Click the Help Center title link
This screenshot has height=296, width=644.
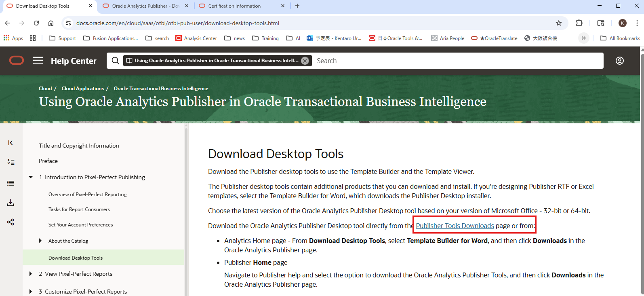point(74,61)
